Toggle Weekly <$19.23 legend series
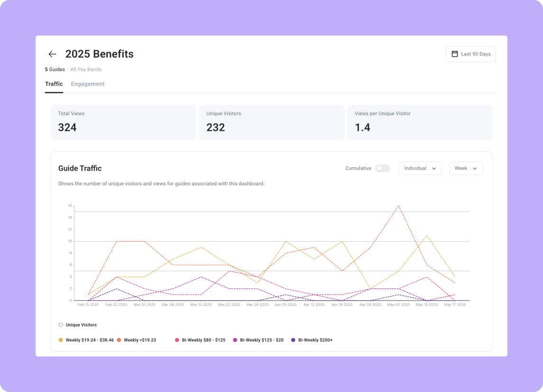The image size is (543, 392). point(140,340)
